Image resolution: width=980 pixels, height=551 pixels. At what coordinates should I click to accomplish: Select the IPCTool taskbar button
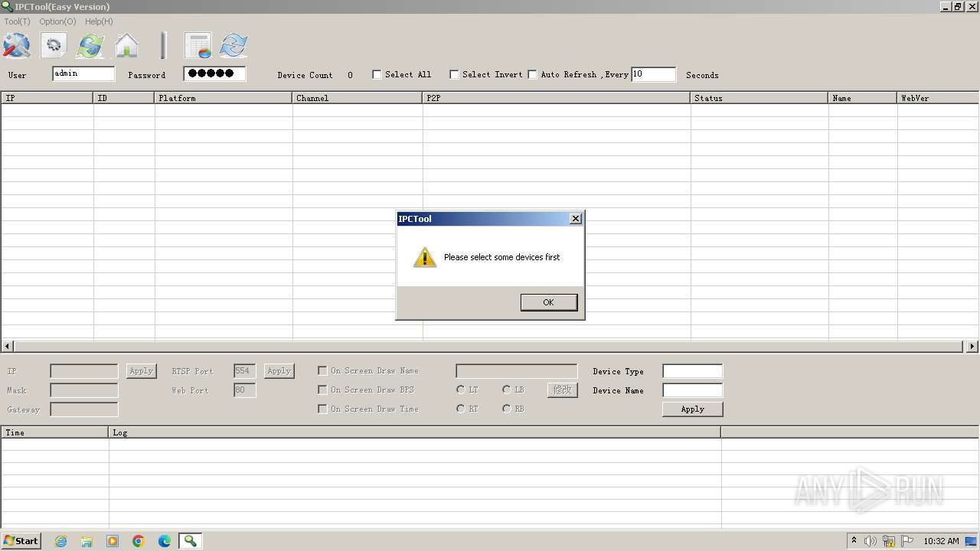point(190,541)
